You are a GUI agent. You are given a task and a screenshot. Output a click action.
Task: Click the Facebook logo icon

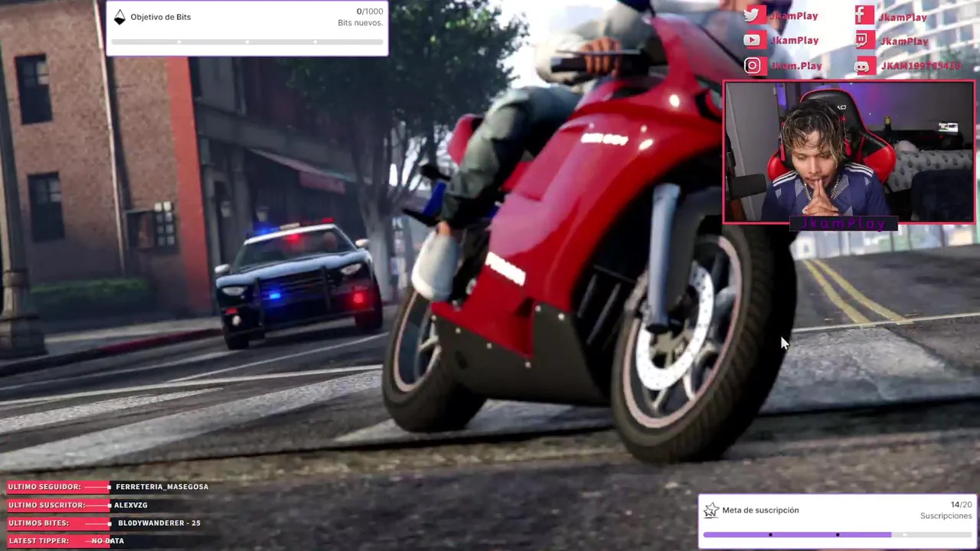[x=864, y=15]
